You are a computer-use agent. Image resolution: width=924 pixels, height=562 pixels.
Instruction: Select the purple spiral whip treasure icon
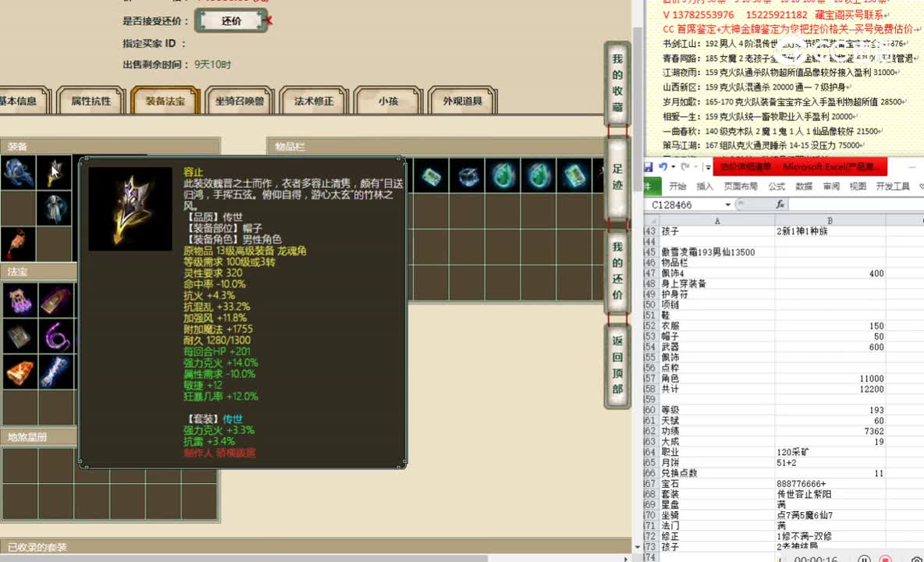[56, 336]
